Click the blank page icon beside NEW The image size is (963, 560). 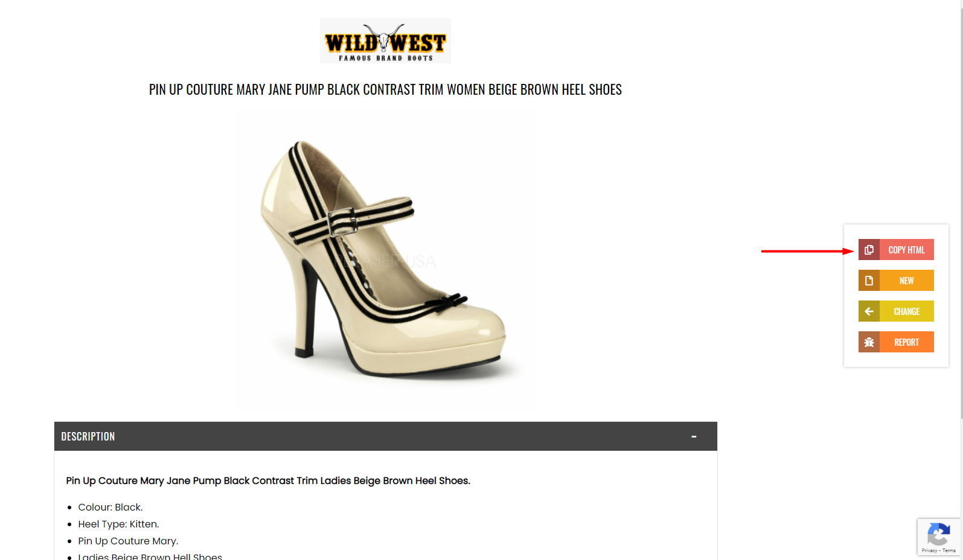pyautogui.click(x=869, y=281)
